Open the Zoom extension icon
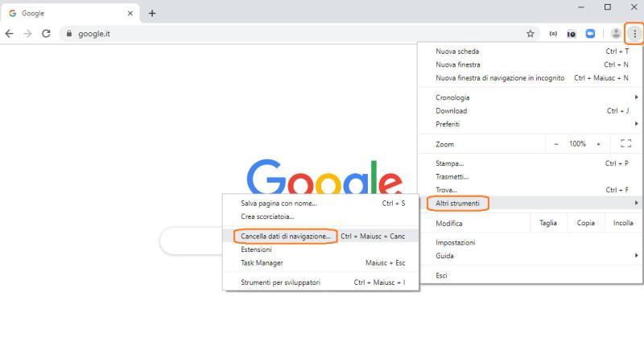The image size is (644, 338). [x=590, y=34]
